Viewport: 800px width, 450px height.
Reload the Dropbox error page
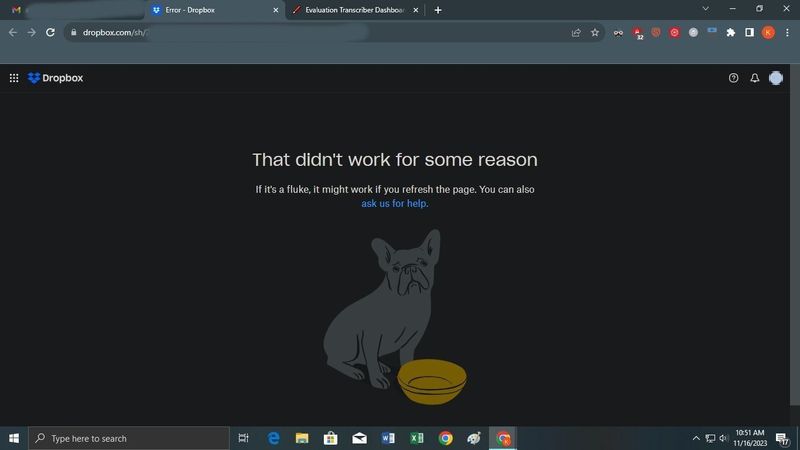coord(50,32)
